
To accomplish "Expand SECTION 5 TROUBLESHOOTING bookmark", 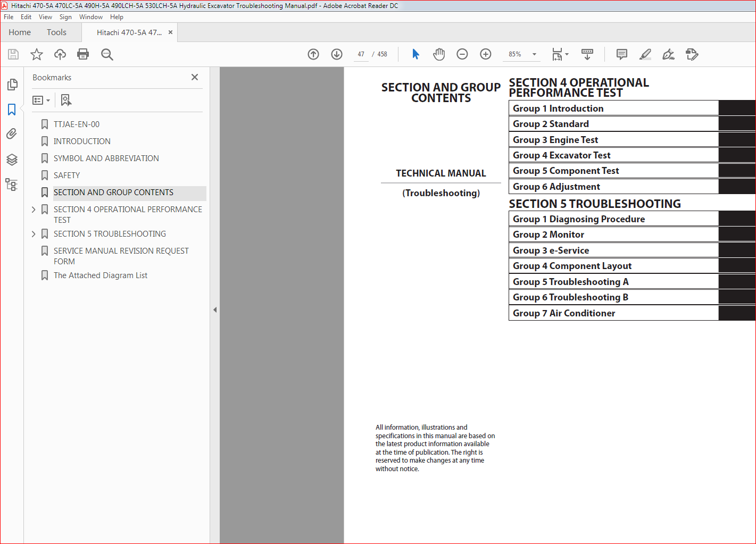I will tap(34, 234).
